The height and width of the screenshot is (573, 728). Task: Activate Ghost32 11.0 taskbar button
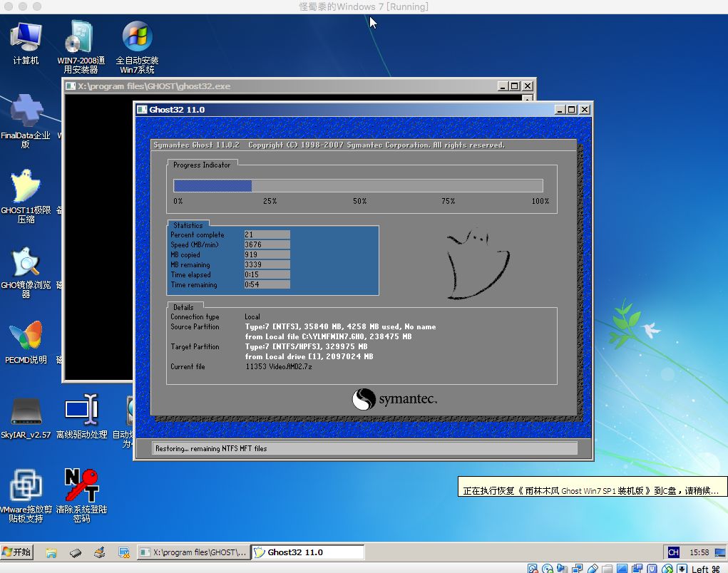click(x=308, y=552)
